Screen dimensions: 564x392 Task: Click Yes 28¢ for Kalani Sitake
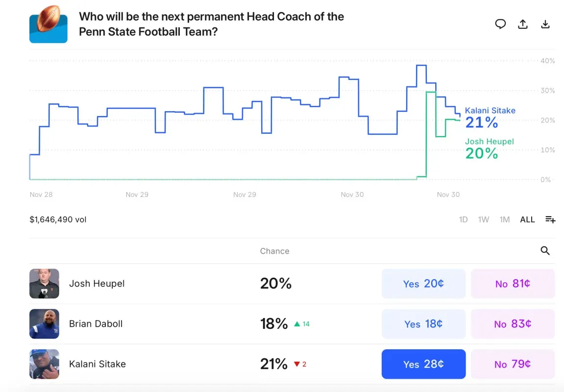point(423,364)
